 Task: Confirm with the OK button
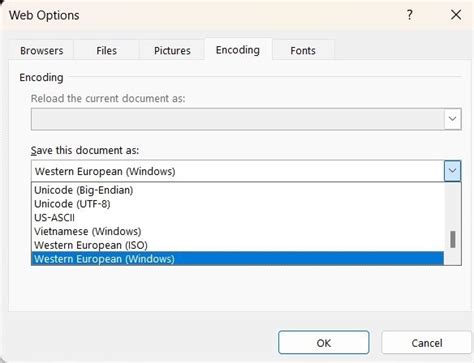pyautogui.click(x=324, y=343)
